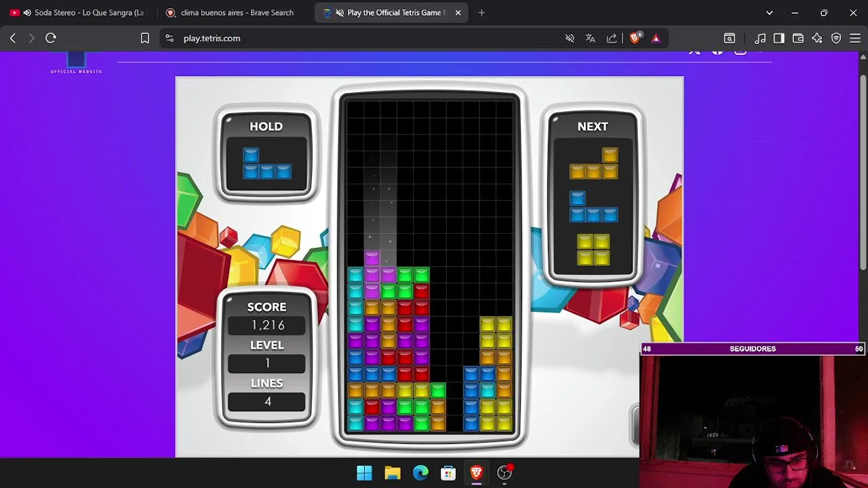
Task: Click the Tetris official website logo
Action: (76, 64)
